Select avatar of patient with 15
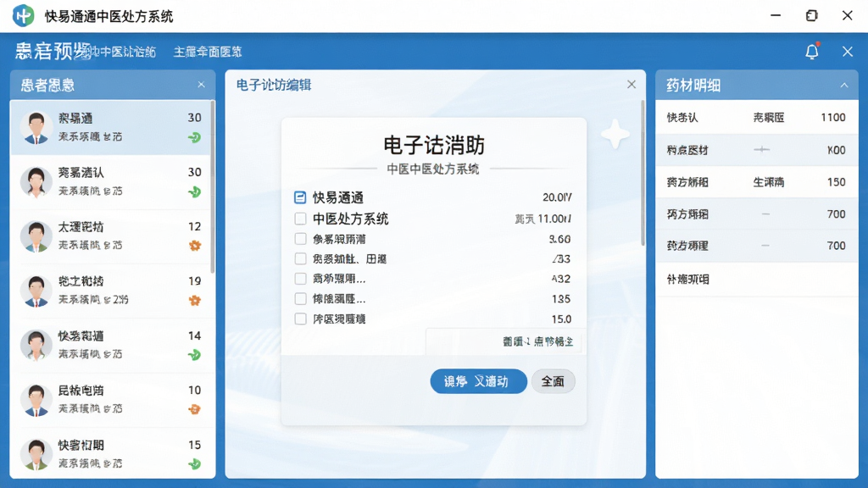 [36, 454]
